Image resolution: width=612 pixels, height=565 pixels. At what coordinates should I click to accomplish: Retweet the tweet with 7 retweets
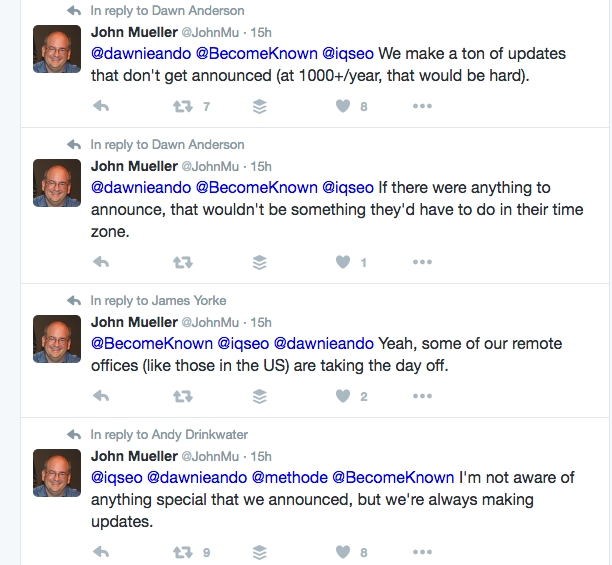(183, 106)
